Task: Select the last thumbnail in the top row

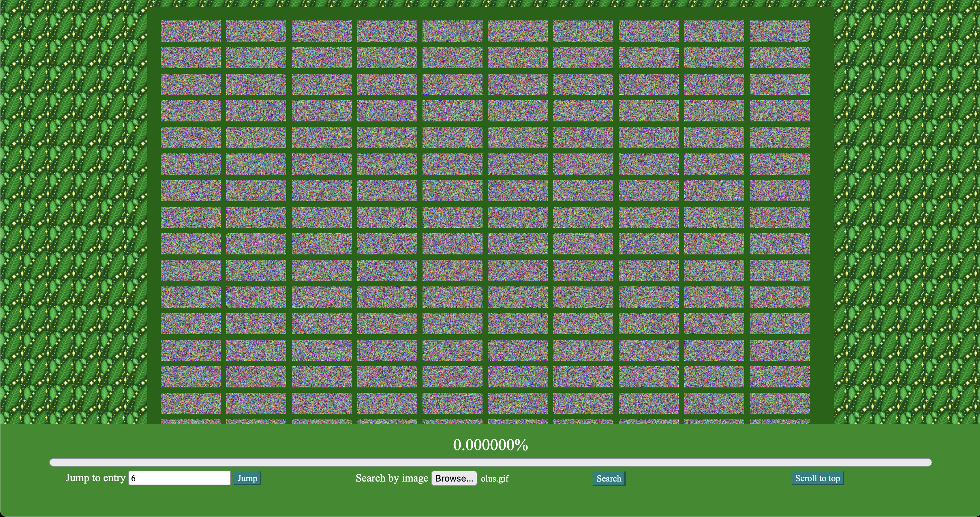Action: coord(780,31)
